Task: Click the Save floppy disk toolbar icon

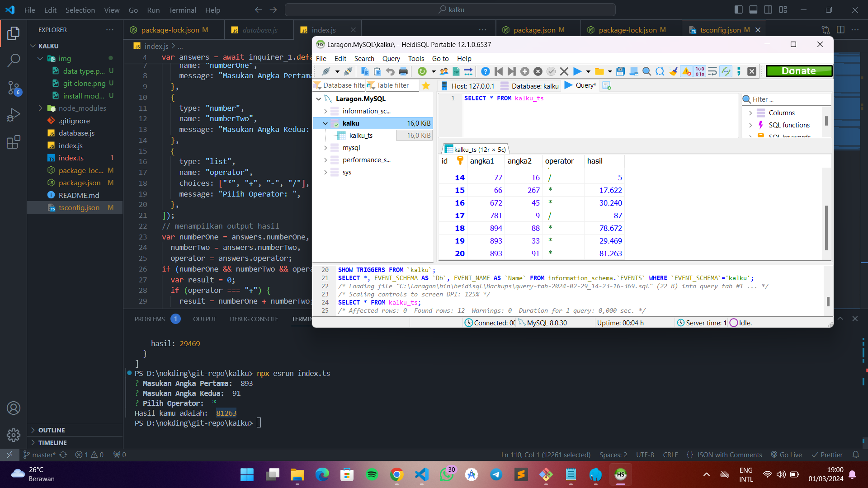Action: click(x=621, y=71)
